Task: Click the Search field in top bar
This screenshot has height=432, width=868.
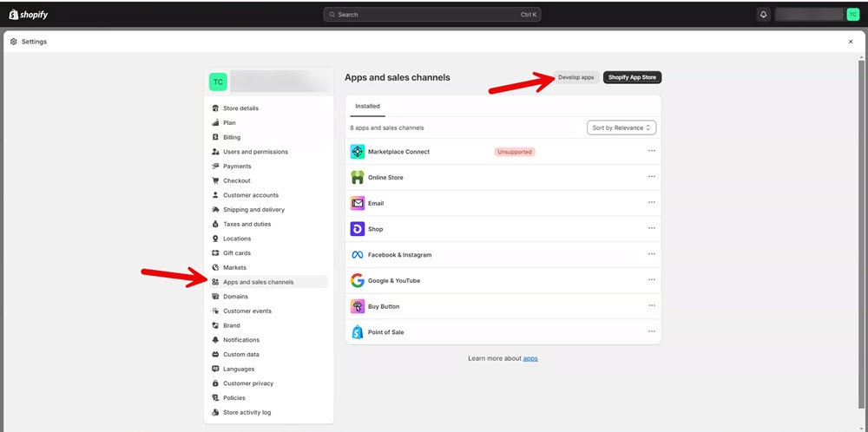Action: click(431, 15)
